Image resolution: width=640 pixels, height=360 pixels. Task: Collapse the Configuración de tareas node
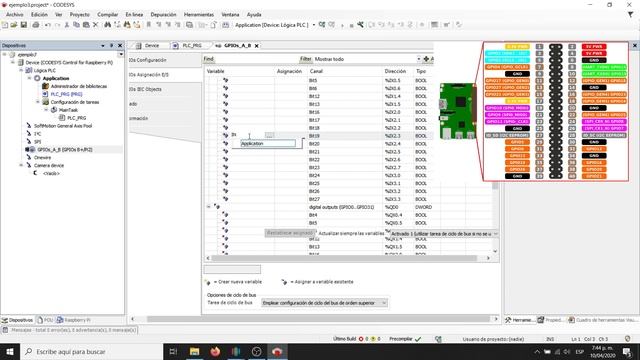pyautogui.click(x=38, y=102)
